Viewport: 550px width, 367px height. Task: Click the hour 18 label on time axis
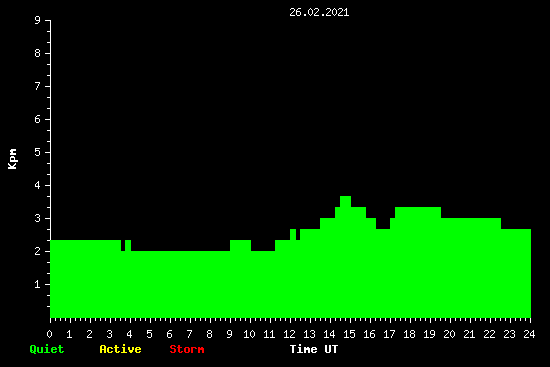tap(409, 334)
